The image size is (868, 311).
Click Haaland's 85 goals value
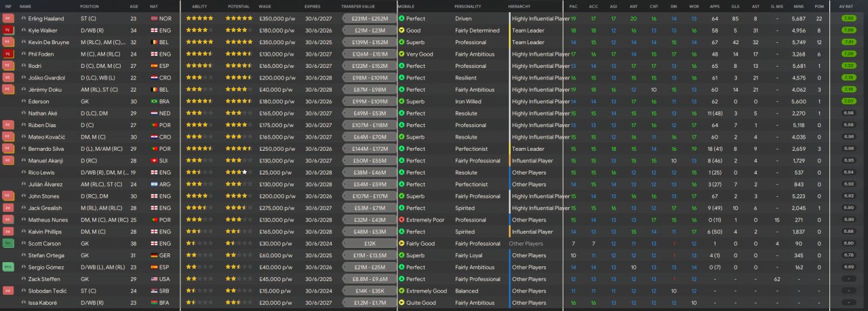click(x=735, y=18)
